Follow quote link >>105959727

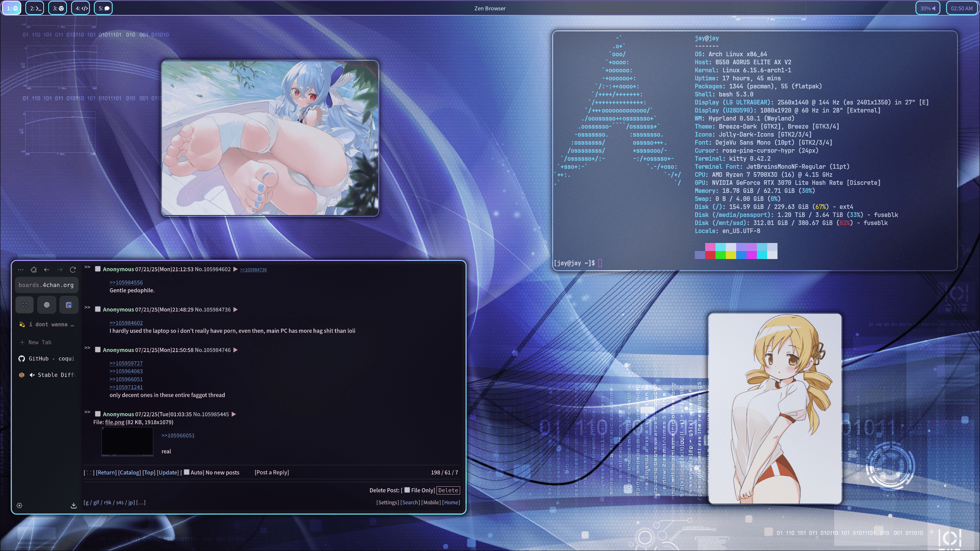(x=126, y=363)
